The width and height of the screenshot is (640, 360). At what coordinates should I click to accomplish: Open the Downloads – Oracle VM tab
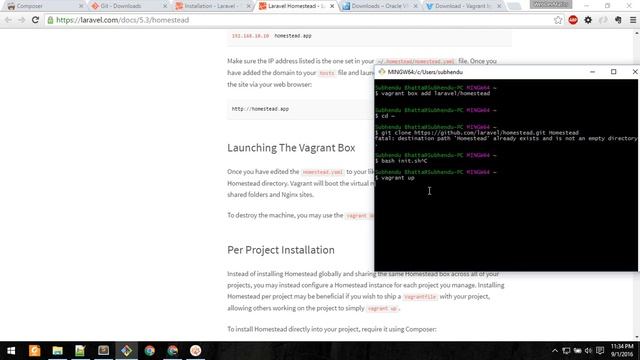[x=379, y=6]
